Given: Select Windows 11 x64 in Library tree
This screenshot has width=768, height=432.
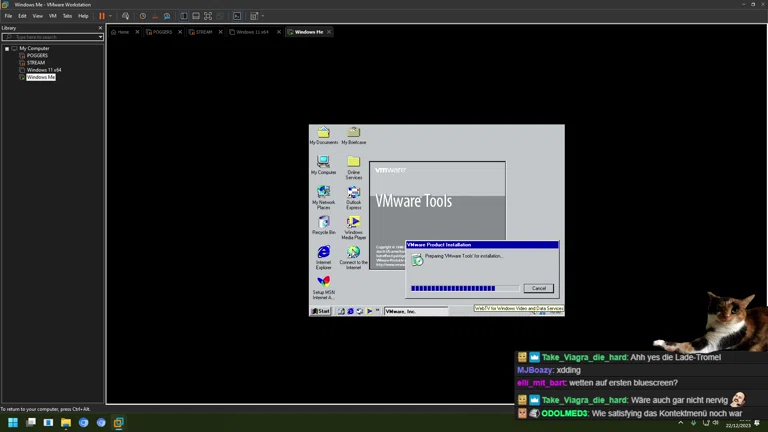Looking at the screenshot, I should pos(44,70).
